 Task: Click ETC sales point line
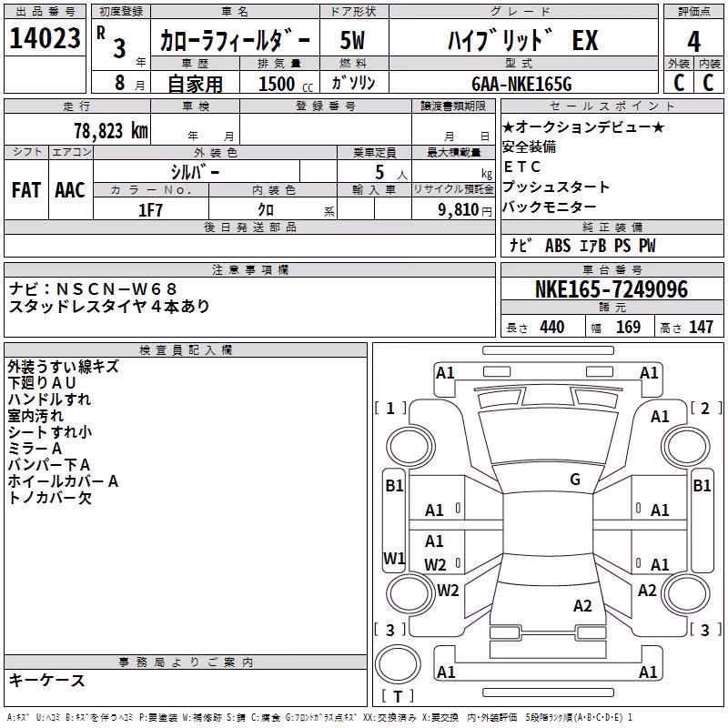(522, 167)
